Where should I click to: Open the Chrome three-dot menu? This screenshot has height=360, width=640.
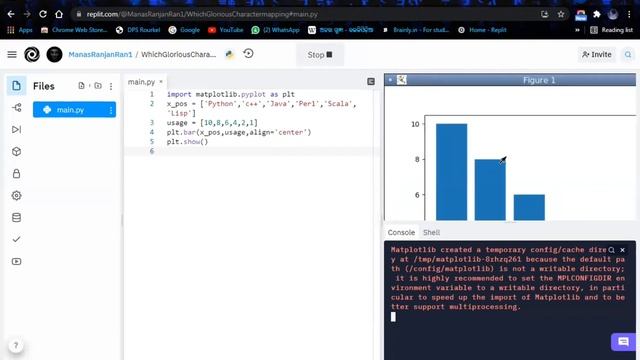pos(629,14)
